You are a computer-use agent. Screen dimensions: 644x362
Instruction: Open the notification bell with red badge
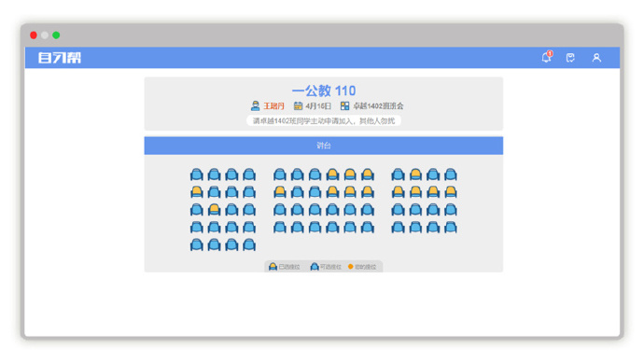pos(547,57)
